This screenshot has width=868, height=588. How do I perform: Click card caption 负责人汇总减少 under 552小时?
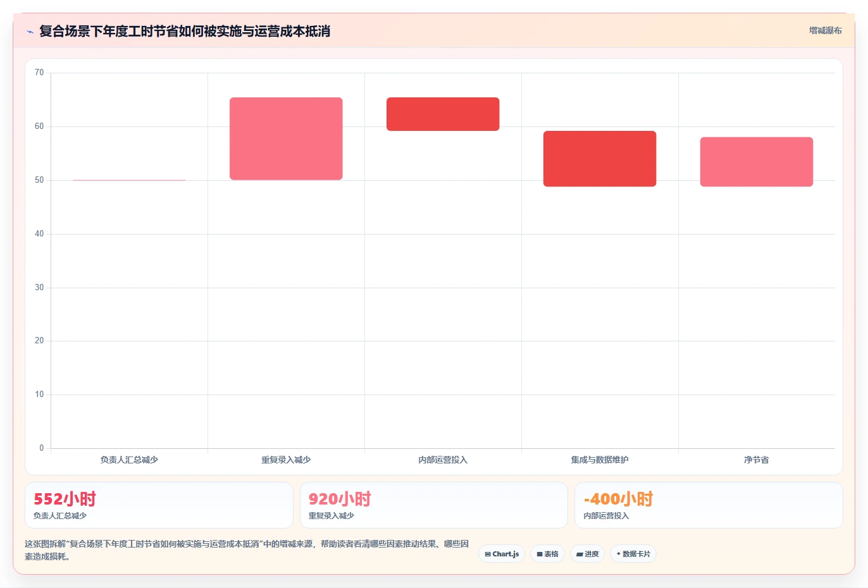(x=60, y=516)
